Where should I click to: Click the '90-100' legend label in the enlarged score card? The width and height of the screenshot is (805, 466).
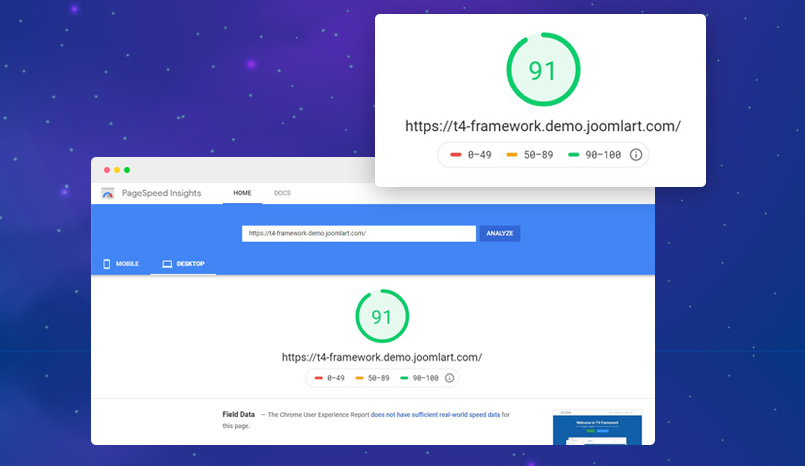coord(603,155)
